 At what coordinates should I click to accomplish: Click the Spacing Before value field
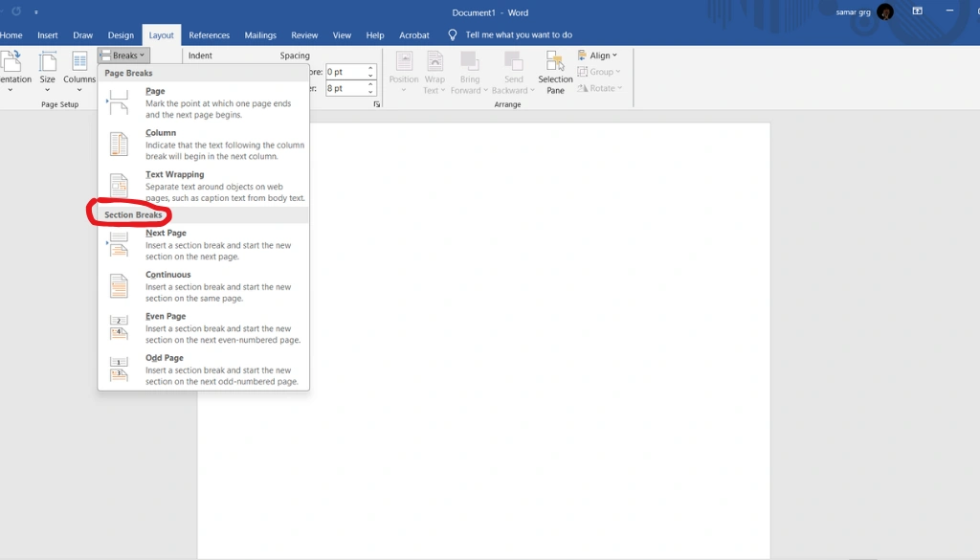[x=345, y=72]
